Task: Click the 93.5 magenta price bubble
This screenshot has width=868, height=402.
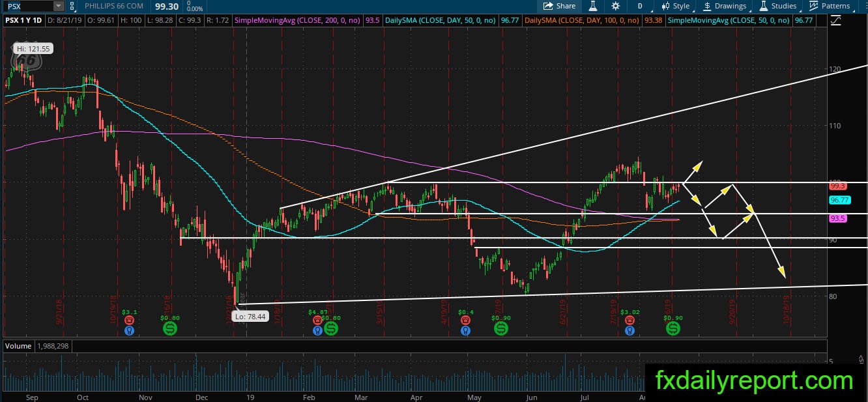Action: click(837, 219)
